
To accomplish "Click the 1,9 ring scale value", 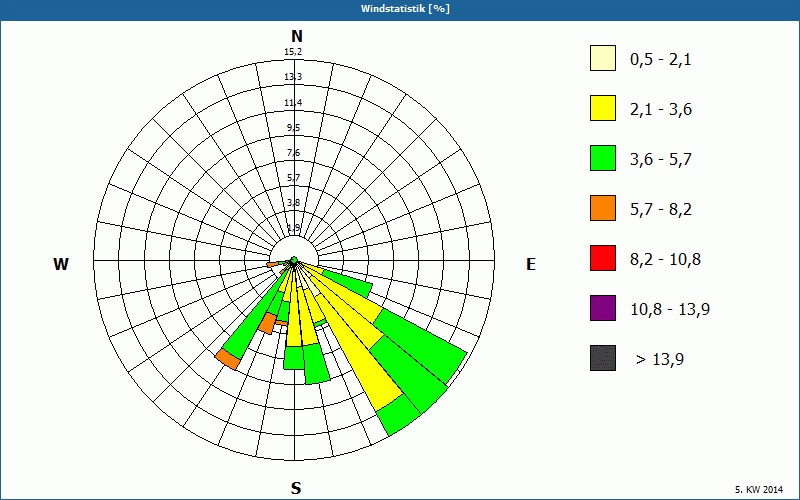I will point(293,228).
